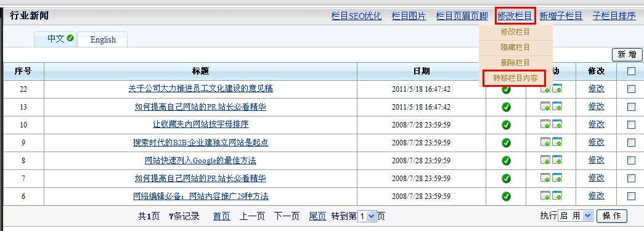Tick the checkbox for row 22
644x231 pixels.
631,89
